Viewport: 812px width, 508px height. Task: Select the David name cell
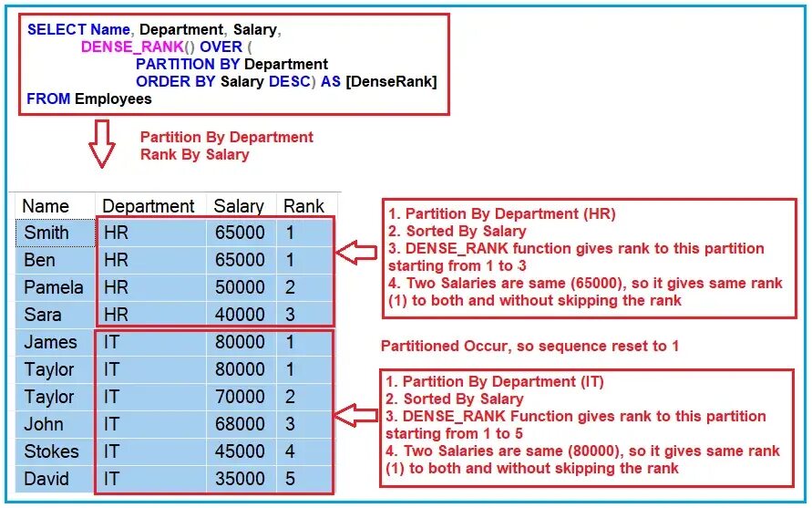(x=56, y=479)
